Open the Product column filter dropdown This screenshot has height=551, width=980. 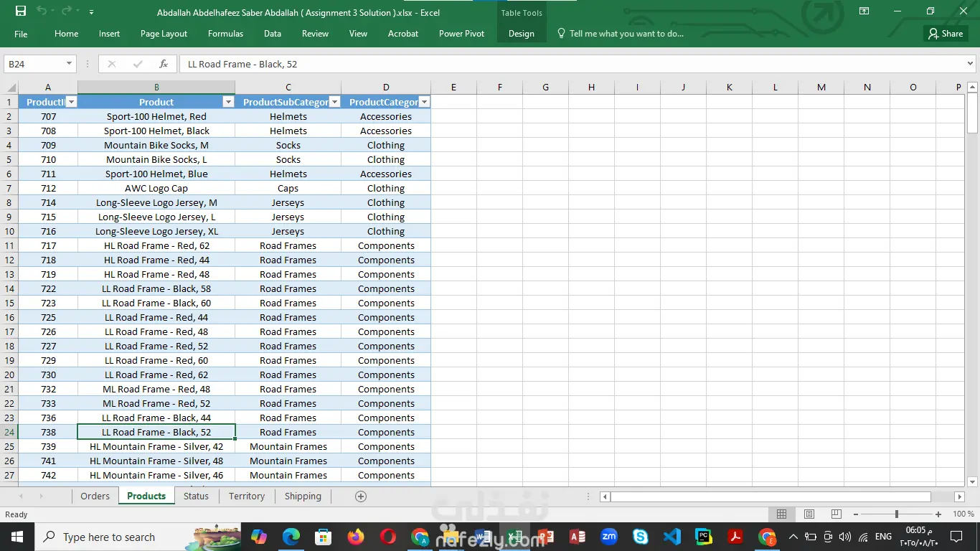point(228,102)
